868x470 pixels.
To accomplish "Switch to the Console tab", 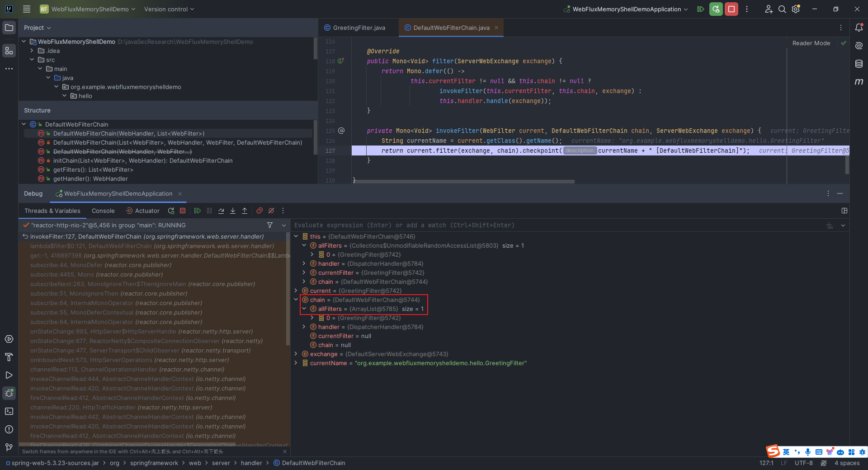I will tap(103, 211).
